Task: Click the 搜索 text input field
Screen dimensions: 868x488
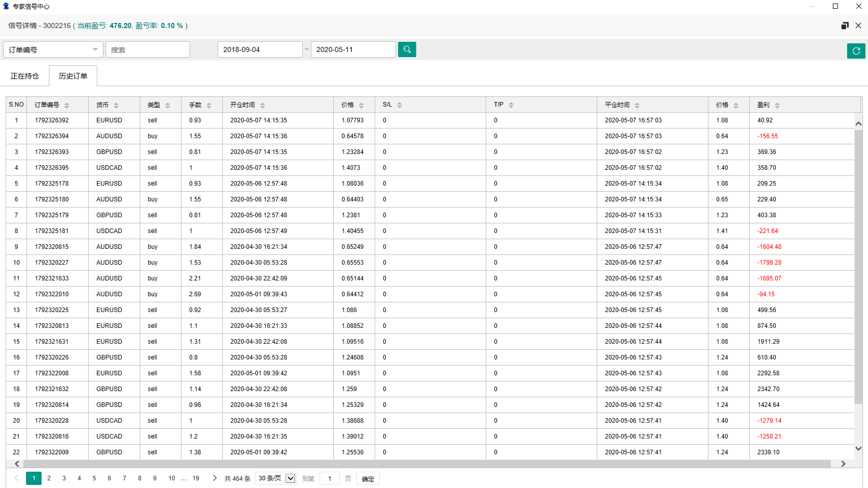Action: pos(148,49)
